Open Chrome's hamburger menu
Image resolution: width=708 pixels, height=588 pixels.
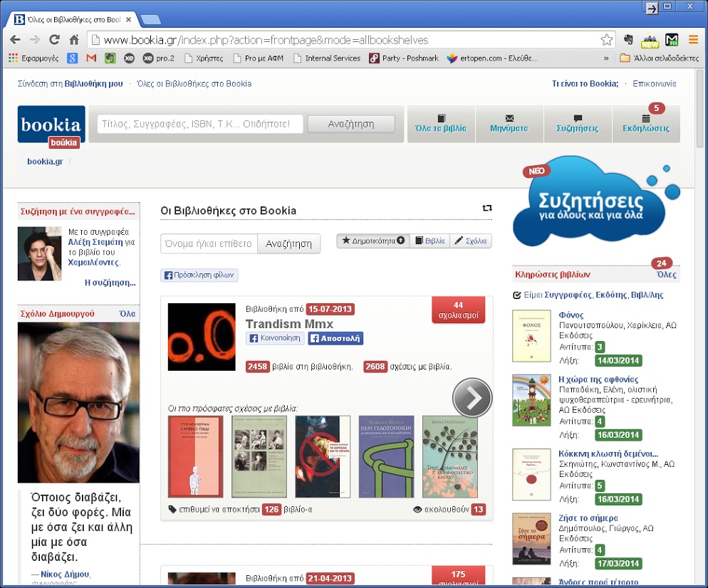click(x=693, y=40)
